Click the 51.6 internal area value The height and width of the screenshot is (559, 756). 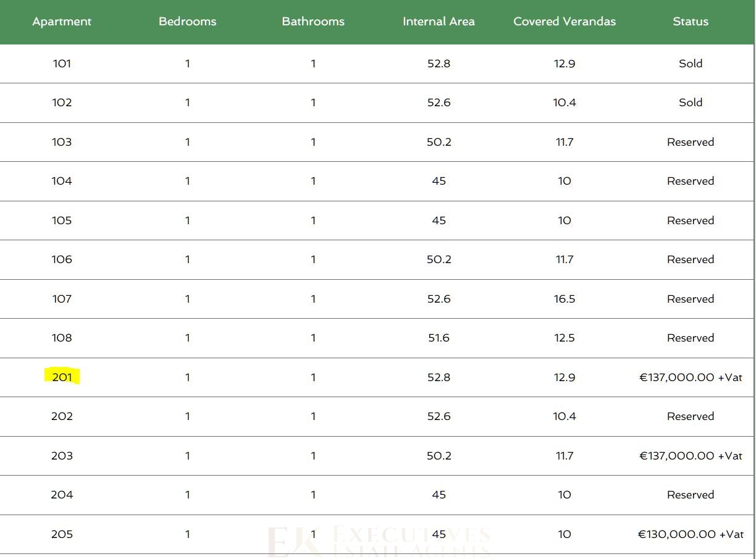[439, 338]
